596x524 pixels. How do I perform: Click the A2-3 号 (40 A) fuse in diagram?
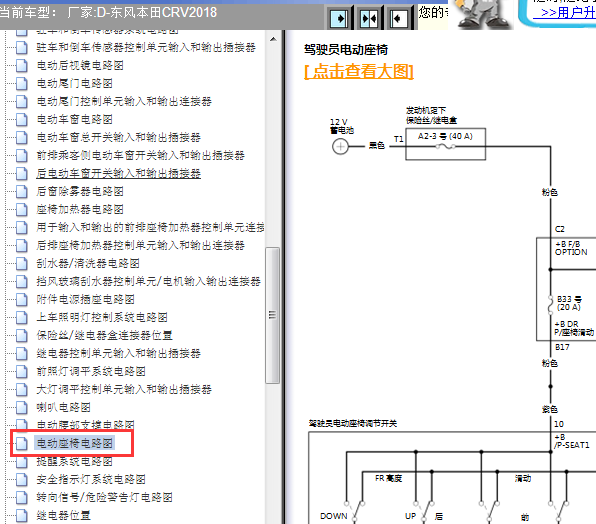(445, 144)
